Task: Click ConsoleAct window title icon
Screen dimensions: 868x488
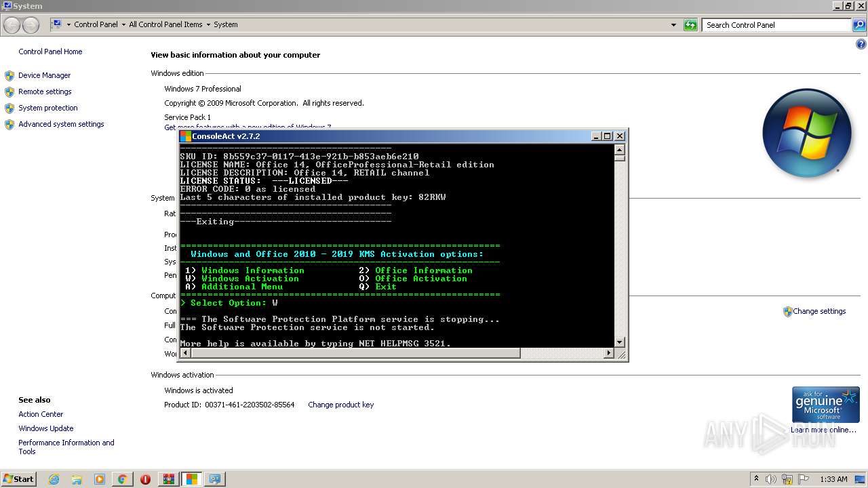Action: click(185, 136)
